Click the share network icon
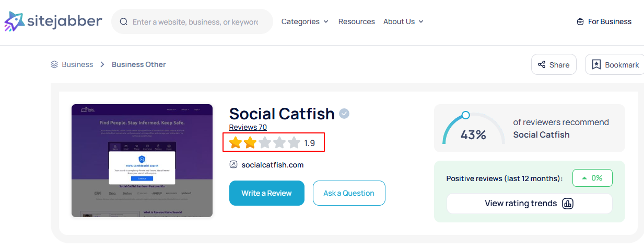This screenshot has height=247, width=644. click(542, 65)
